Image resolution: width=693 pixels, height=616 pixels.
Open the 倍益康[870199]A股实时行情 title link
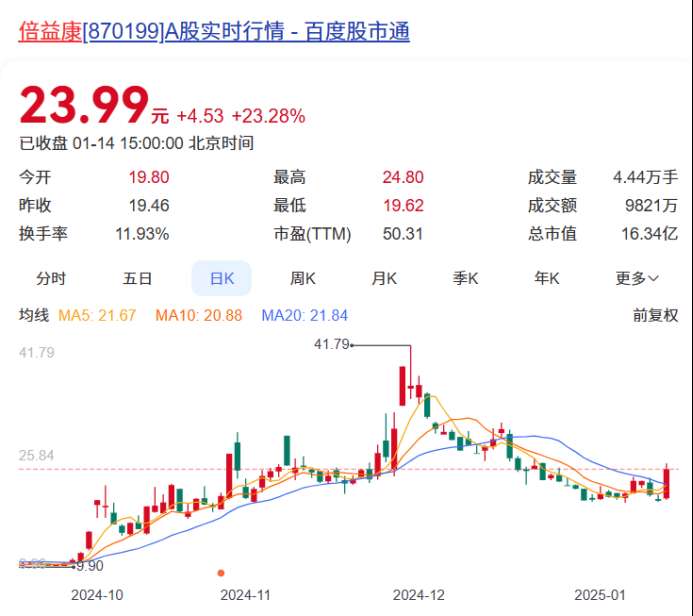pyautogui.click(x=214, y=32)
